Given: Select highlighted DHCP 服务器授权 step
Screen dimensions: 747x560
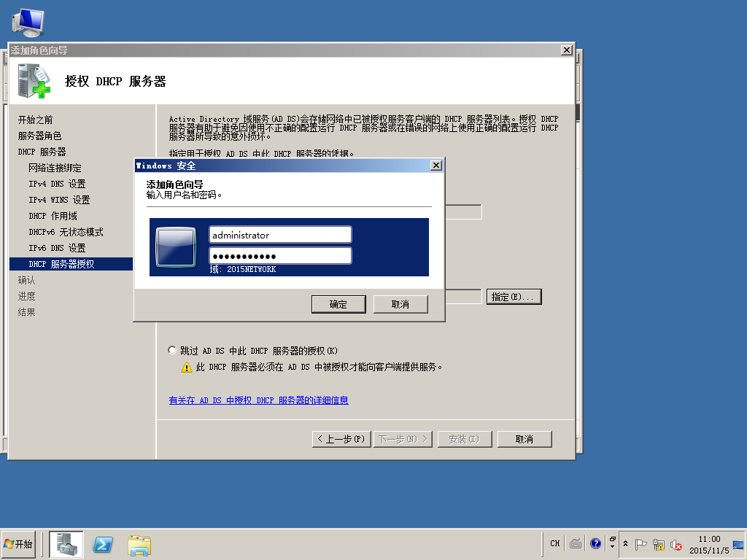Looking at the screenshot, I should coord(71,264).
